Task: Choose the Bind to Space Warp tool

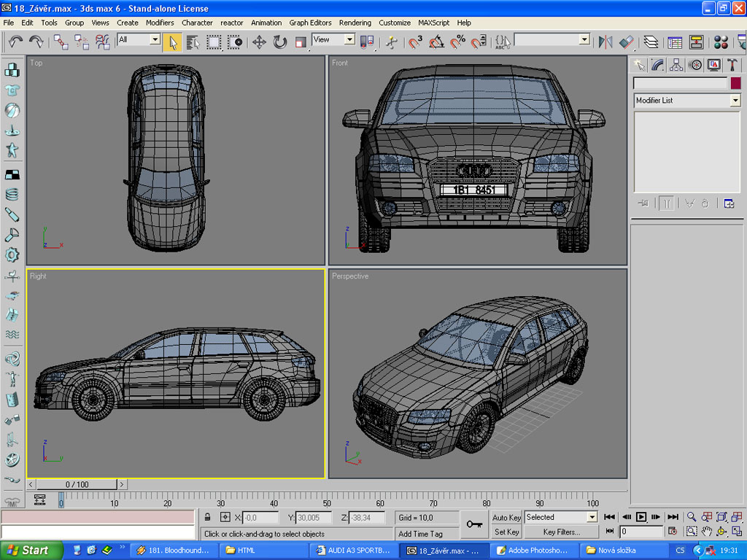Action: (x=102, y=42)
